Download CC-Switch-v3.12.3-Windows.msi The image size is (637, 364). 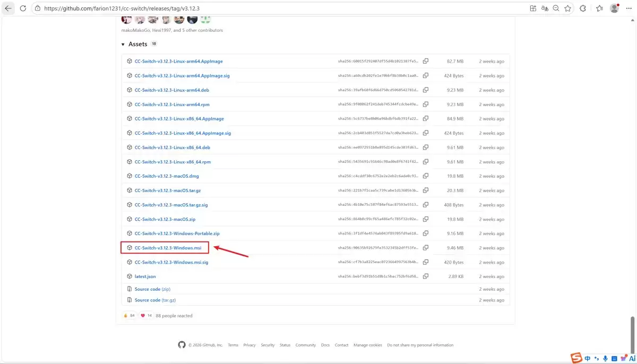click(x=168, y=248)
